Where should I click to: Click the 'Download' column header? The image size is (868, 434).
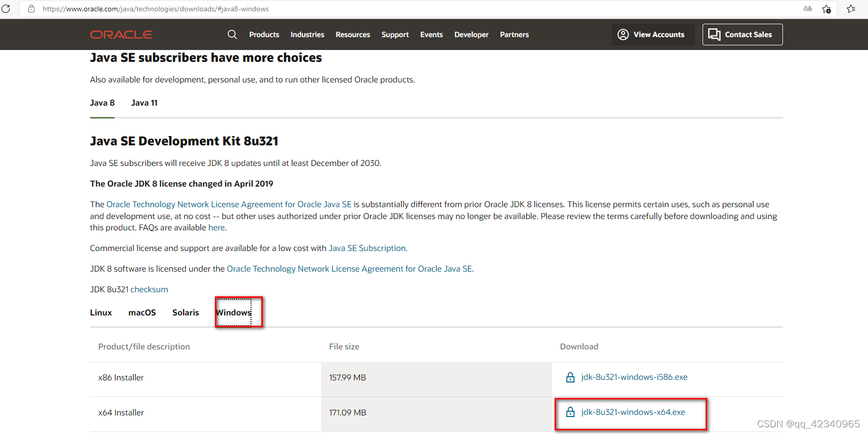pyautogui.click(x=579, y=347)
